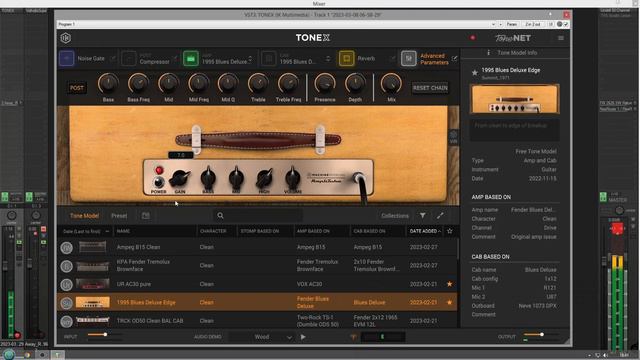
Task: Sort by AMP BASED ON column header
Action: click(x=313, y=231)
